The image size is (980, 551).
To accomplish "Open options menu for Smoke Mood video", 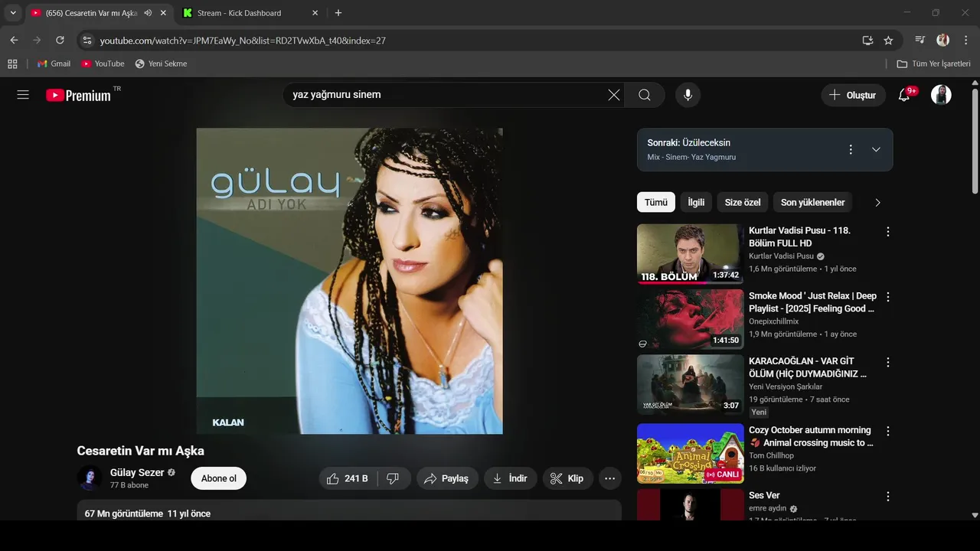I will click(888, 296).
